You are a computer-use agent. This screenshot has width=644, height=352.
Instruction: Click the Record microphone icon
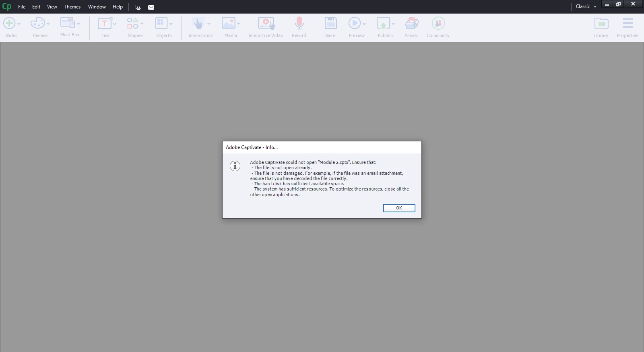pos(299,23)
